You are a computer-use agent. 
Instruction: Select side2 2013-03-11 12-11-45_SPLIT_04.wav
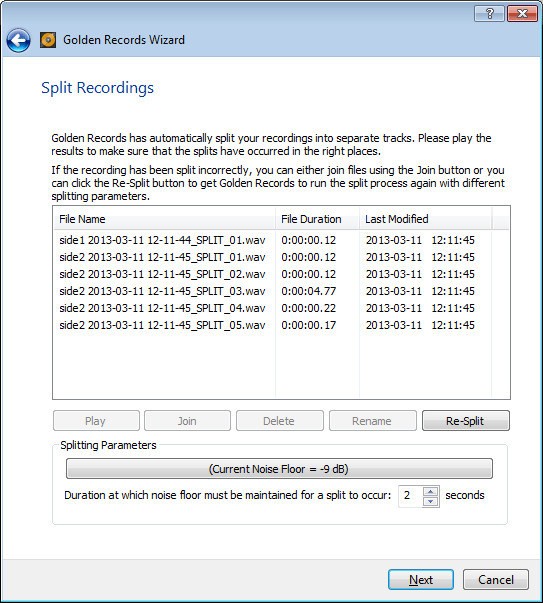(x=162, y=308)
